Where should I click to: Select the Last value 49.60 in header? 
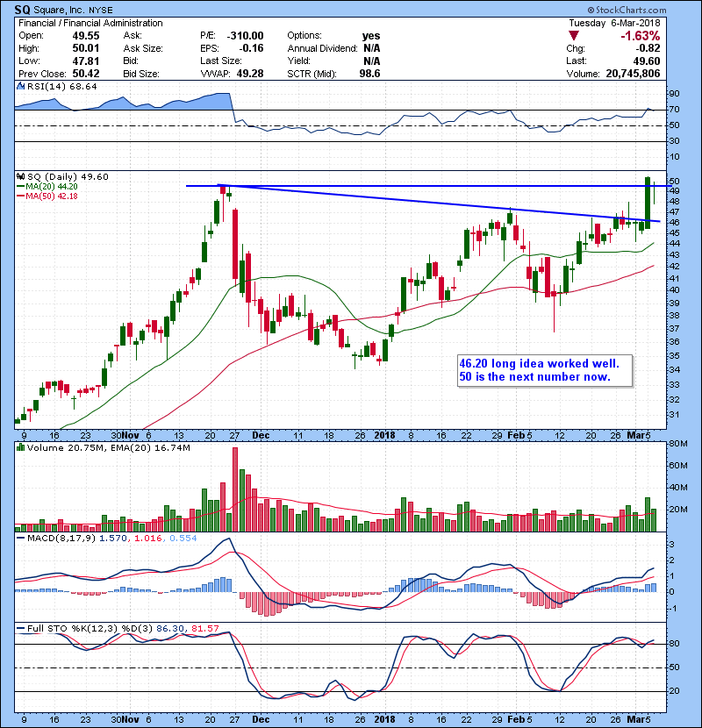click(x=646, y=61)
